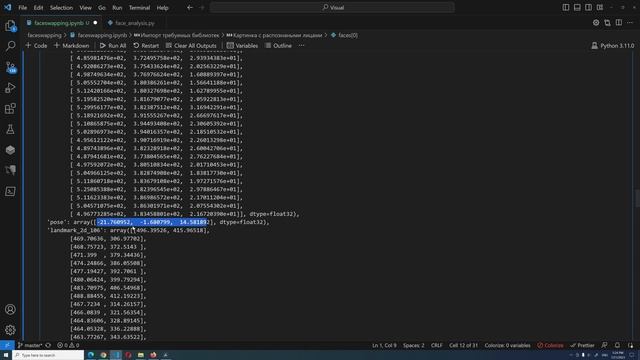
Task: Click 'landmark_2d_106' output line
Action: (128, 231)
